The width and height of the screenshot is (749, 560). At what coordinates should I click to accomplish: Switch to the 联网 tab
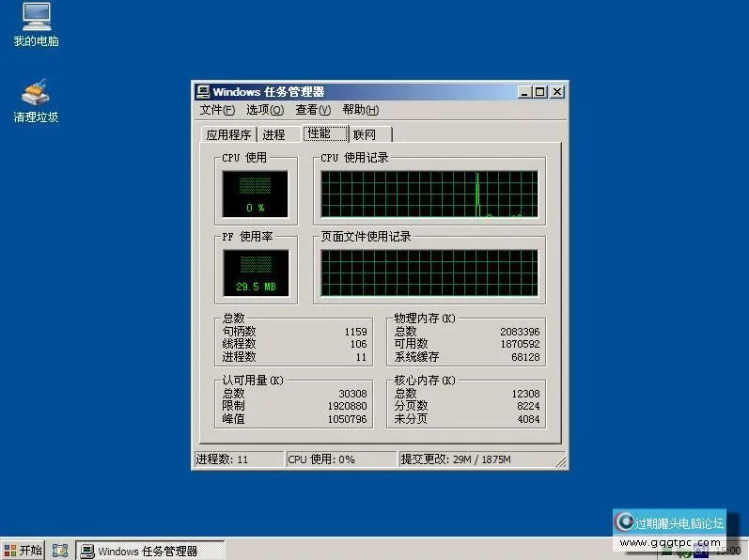point(370,134)
